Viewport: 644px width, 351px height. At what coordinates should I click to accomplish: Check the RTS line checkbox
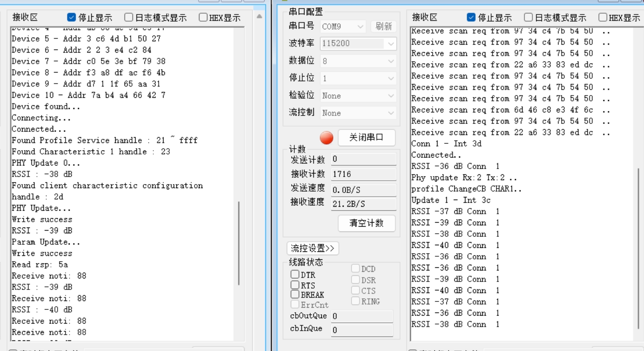295,285
